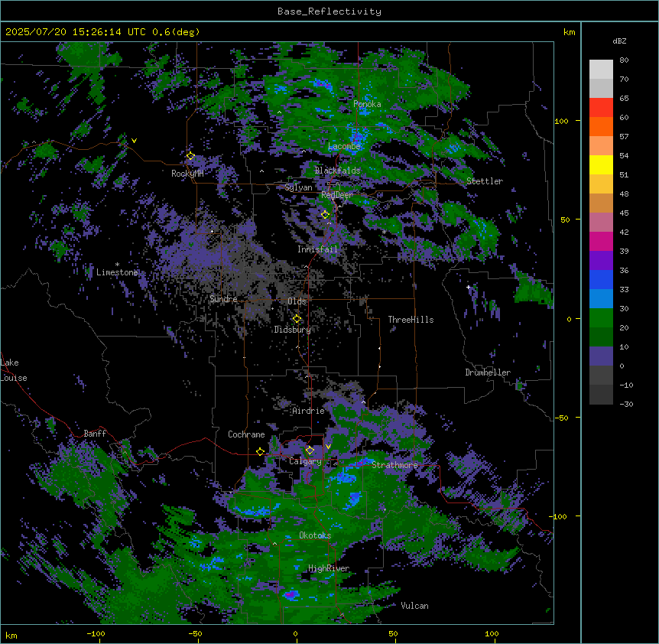The width and height of the screenshot is (659, 644).
Task: Click the km unit label at top right
Action: point(569,32)
